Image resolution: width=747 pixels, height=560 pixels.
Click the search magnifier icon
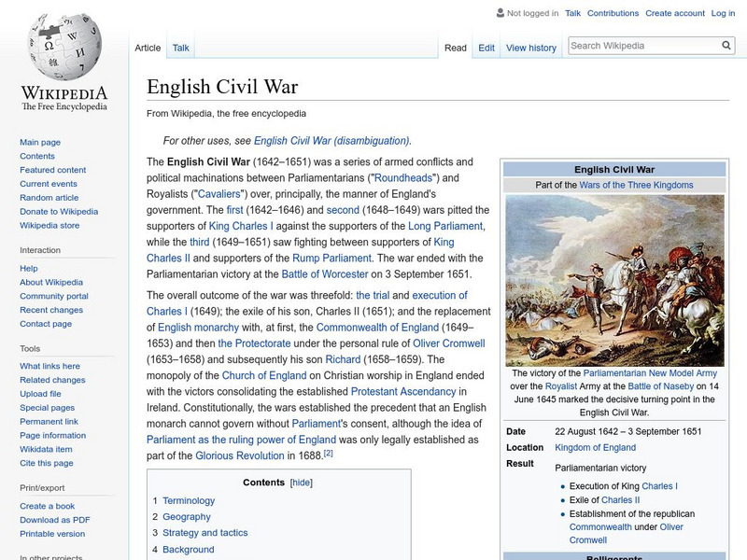point(726,46)
